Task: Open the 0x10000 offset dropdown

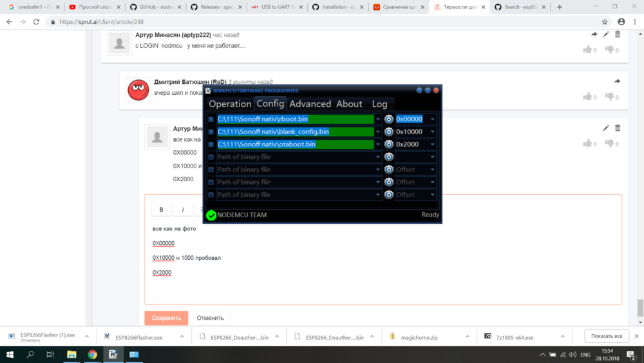Action: (x=433, y=132)
